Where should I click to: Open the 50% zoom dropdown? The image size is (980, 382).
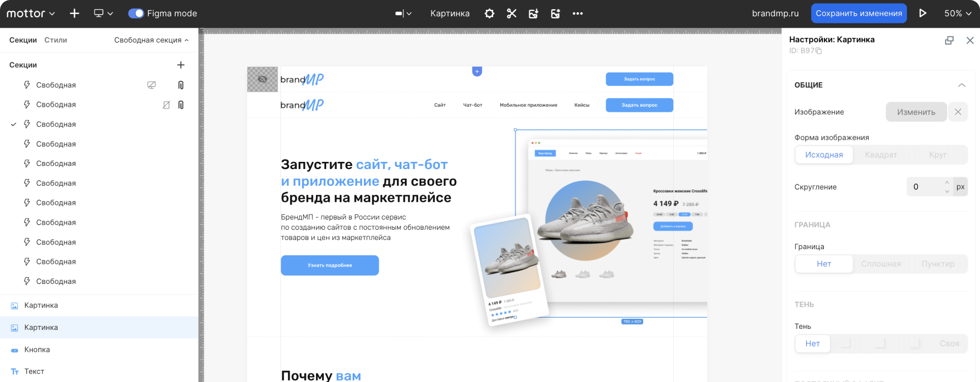958,13
